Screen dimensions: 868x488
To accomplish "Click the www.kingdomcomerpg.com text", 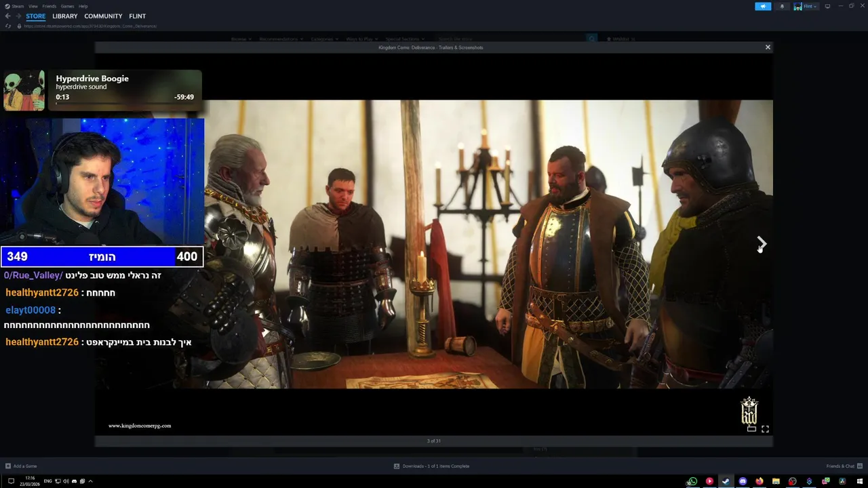I will click(x=140, y=426).
